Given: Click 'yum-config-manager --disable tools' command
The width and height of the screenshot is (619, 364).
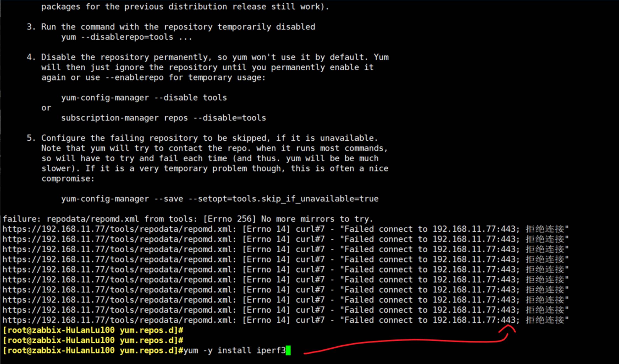Looking at the screenshot, I should click(144, 98).
